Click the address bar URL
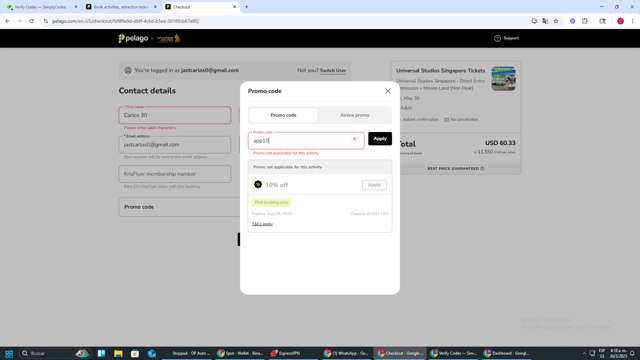 point(126,21)
